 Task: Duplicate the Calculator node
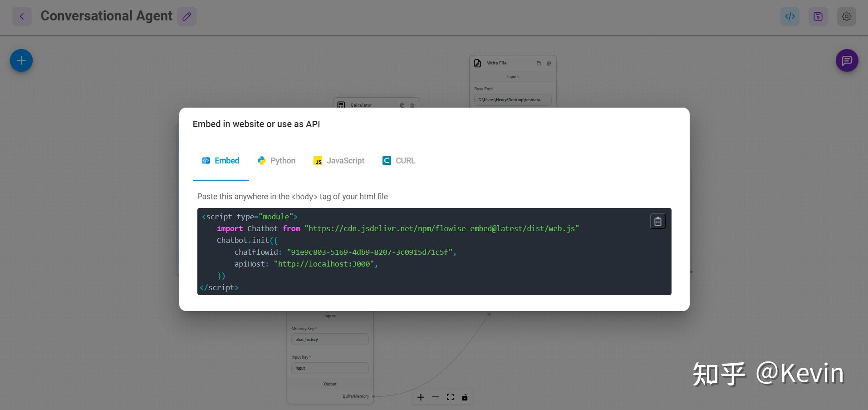click(x=402, y=105)
